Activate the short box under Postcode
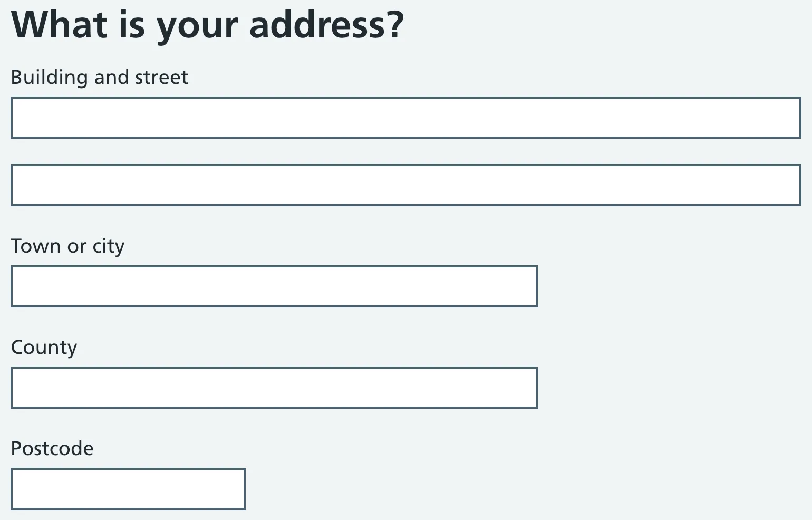This screenshot has height=520, width=812. 128,489
